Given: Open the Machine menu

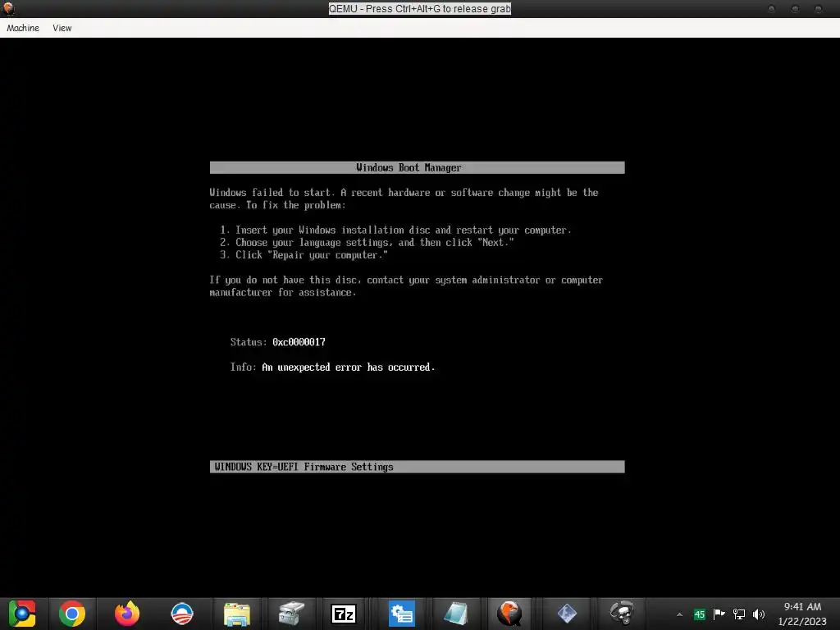Looking at the screenshot, I should pos(22,28).
